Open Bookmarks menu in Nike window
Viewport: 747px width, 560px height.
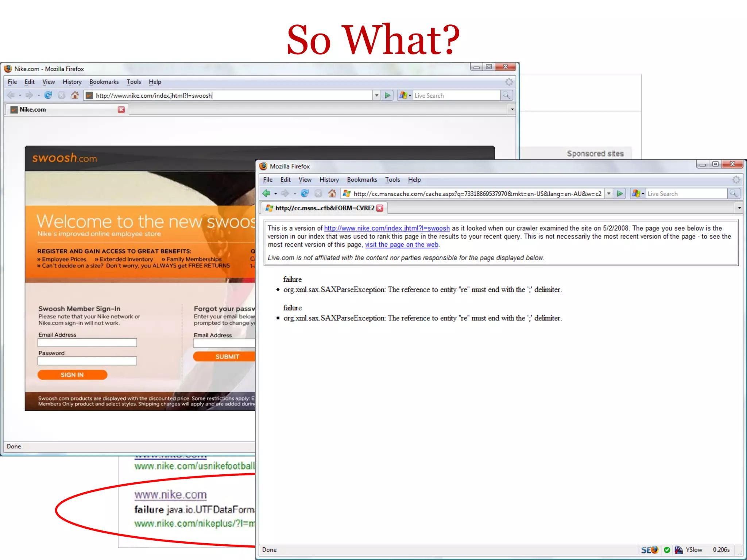click(x=104, y=82)
